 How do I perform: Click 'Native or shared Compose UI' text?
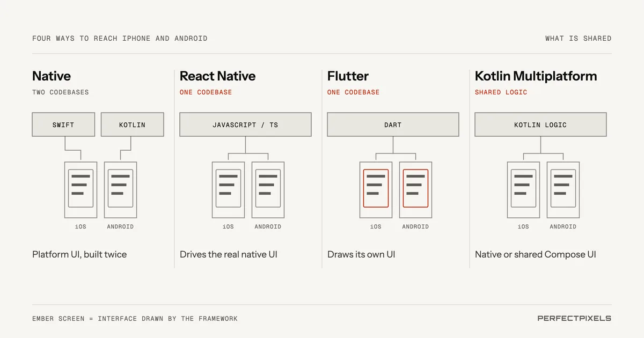click(x=536, y=254)
